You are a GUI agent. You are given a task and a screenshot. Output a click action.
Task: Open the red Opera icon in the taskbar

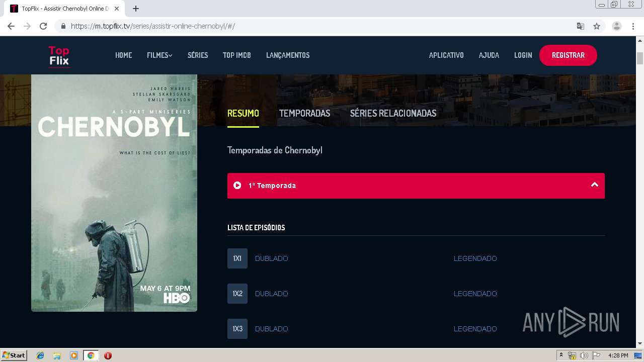point(108,355)
